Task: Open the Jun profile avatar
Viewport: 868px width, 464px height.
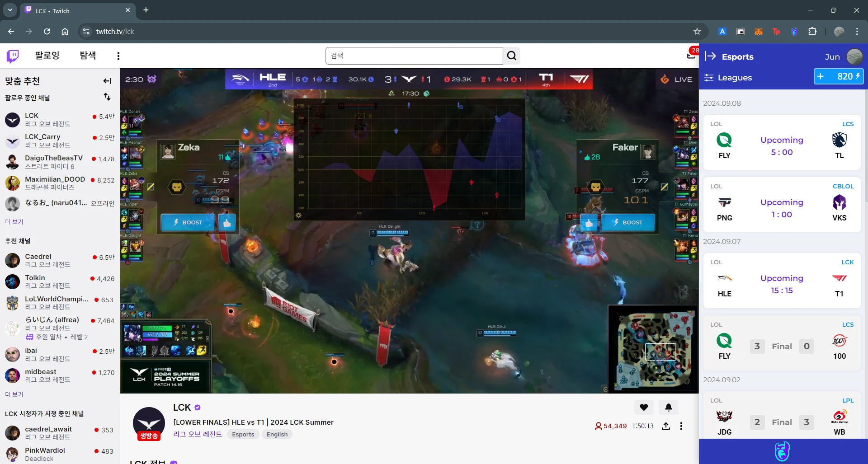Action: (x=854, y=56)
